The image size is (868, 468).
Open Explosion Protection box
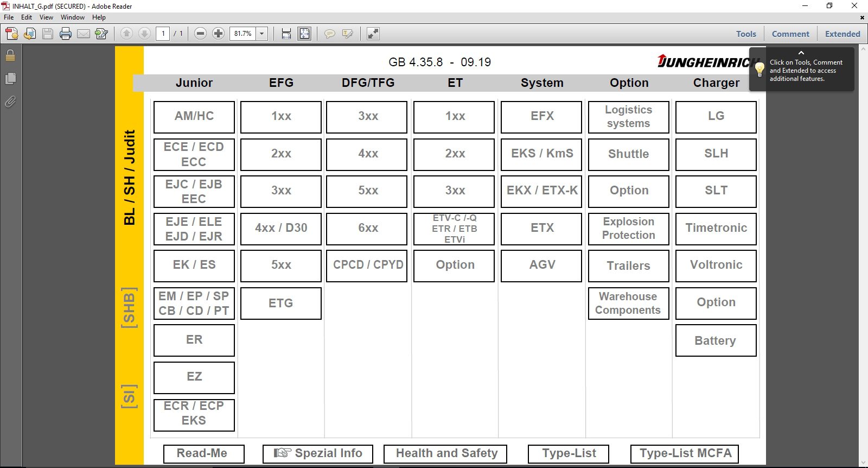tap(629, 229)
